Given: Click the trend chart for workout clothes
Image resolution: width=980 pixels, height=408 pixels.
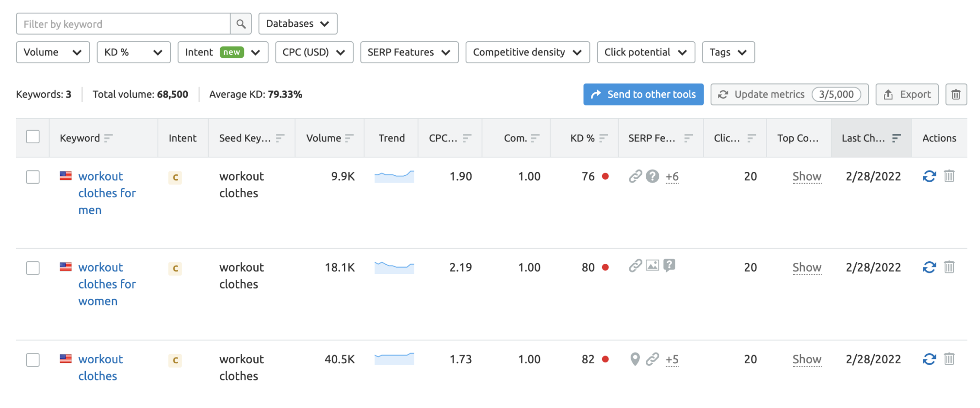Looking at the screenshot, I should tap(394, 359).
